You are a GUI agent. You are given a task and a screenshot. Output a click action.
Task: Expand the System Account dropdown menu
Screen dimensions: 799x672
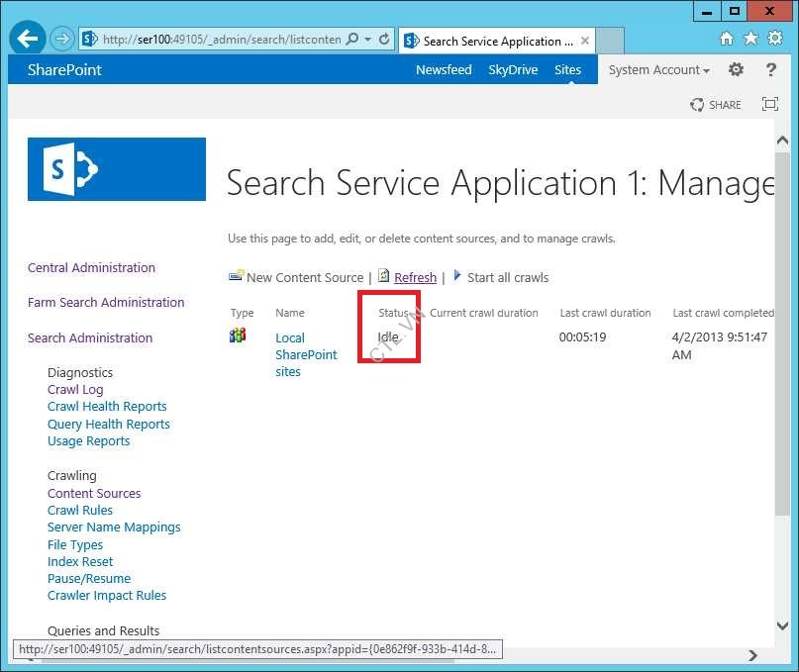658,70
